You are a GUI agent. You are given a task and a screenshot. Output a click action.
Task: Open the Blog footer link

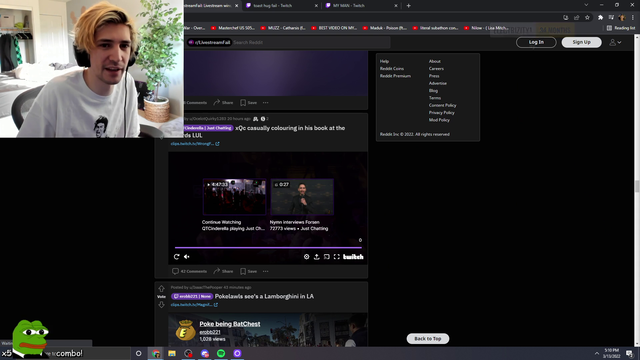tap(433, 91)
